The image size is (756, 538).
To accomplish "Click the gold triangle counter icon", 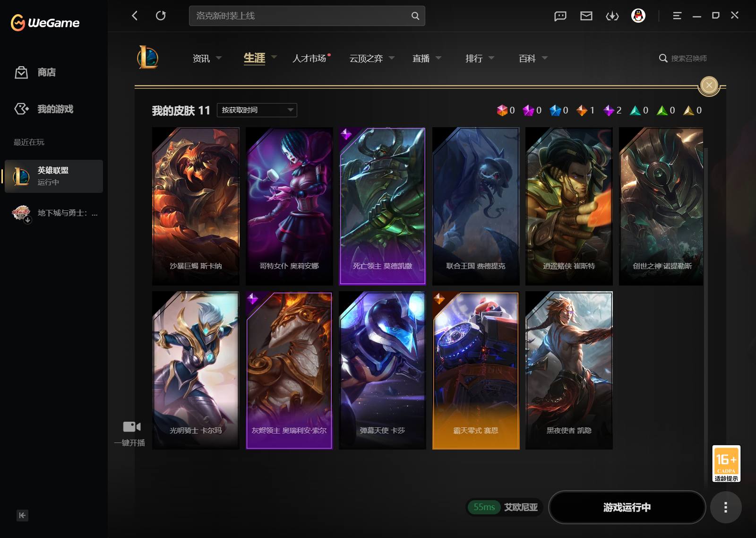I will point(688,110).
